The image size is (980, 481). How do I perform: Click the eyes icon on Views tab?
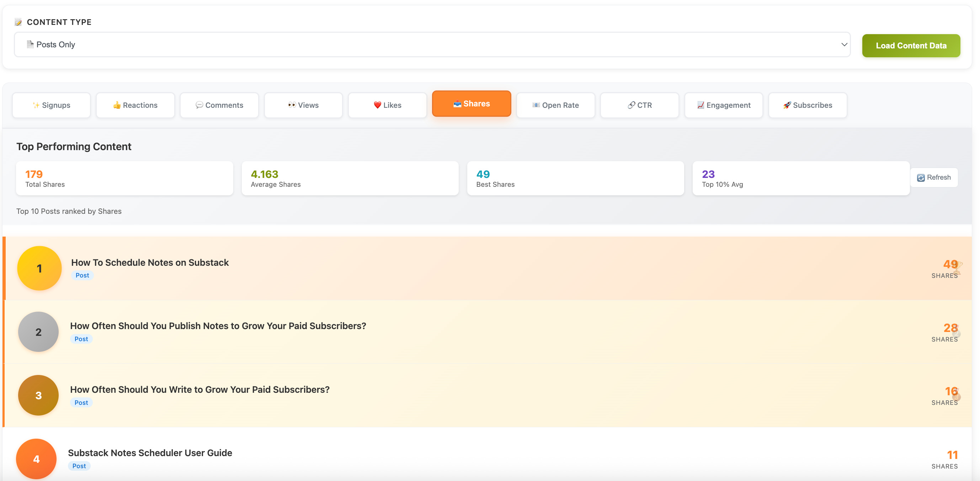click(292, 105)
